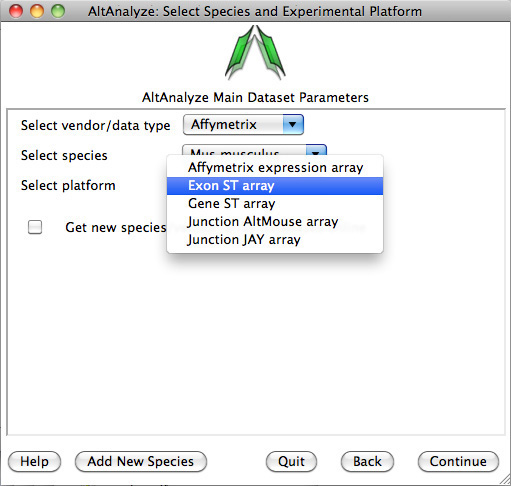Click AltAnalyze Main Dataset Parameters heading
The height and width of the screenshot is (486, 511).
(x=255, y=98)
